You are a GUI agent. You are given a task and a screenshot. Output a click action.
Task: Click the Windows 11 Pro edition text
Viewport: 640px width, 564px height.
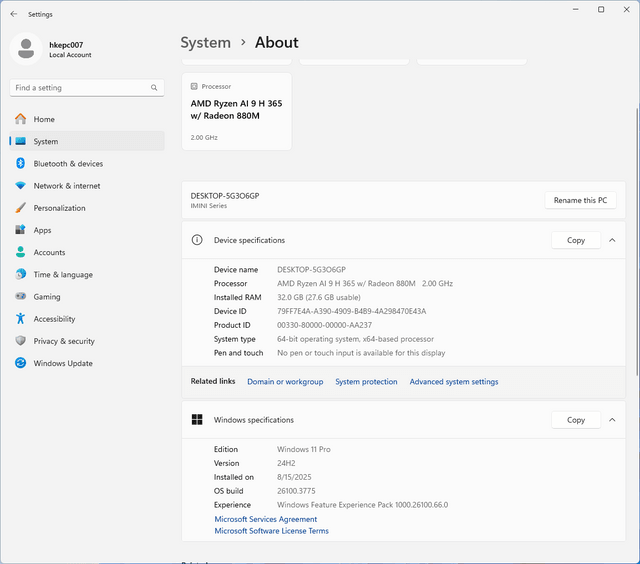(304, 449)
